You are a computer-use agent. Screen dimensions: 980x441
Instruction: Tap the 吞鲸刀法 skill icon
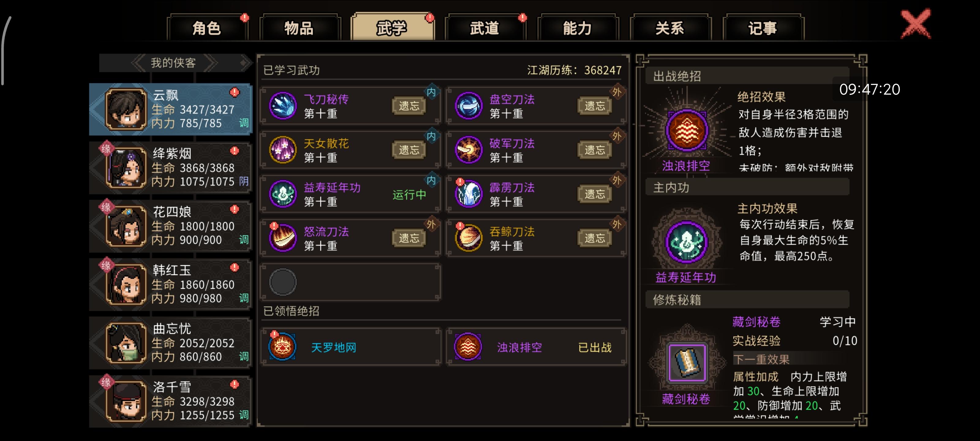coord(468,238)
